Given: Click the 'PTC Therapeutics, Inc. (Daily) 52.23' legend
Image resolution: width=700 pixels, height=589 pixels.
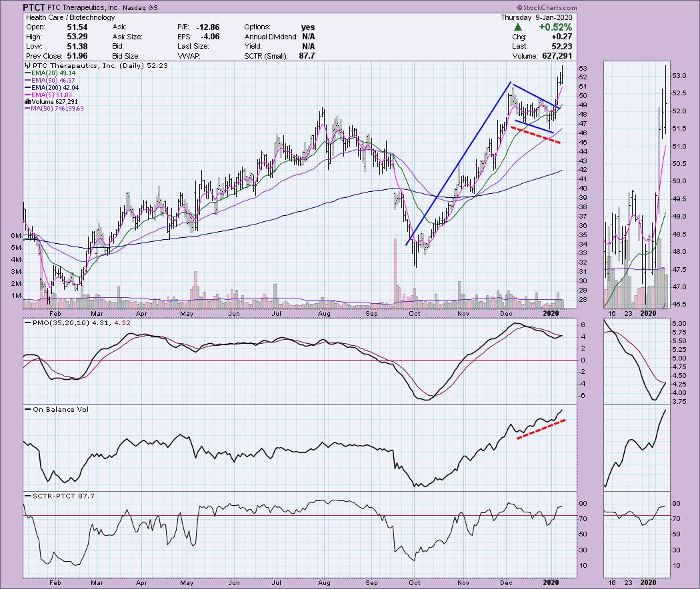Looking at the screenshot, I should click(97, 65).
